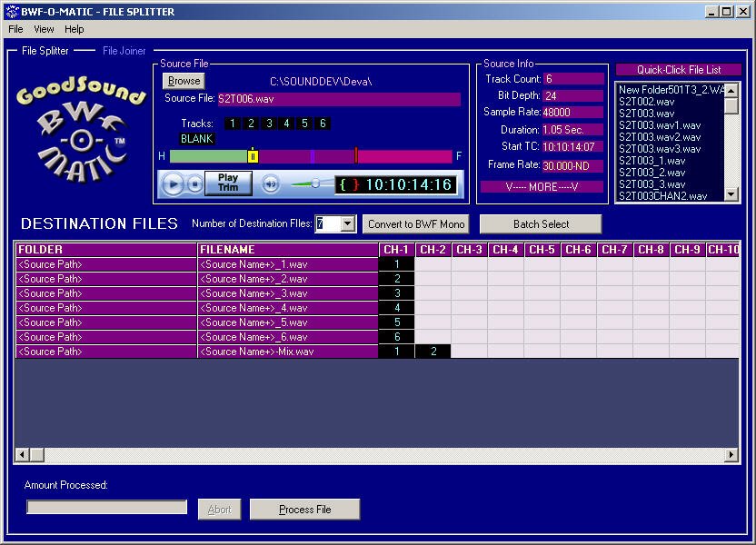Open the View menu
The height and width of the screenshot is (545, 756).
(44, 29)
